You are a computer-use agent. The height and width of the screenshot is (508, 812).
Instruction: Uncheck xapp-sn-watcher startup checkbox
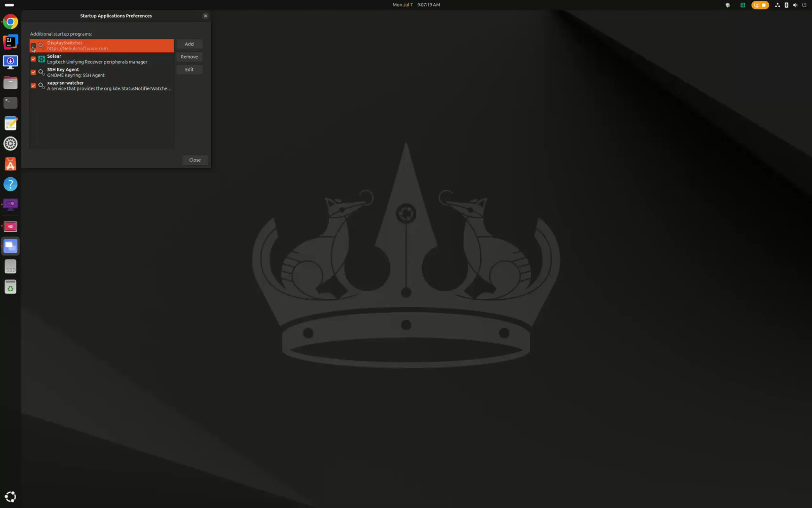pyautogui.click(x=33, y=86)
